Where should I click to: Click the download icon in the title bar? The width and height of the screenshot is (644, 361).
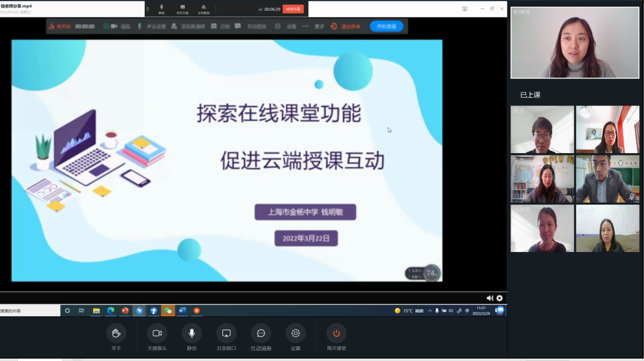(465, 9)
